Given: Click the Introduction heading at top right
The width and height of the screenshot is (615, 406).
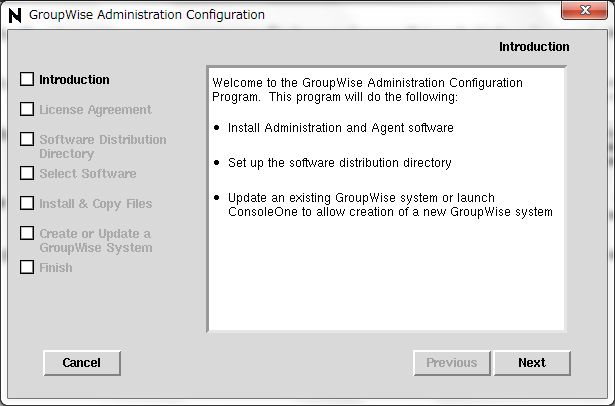Looking at the screenshot, I should [x=534, y=47].
